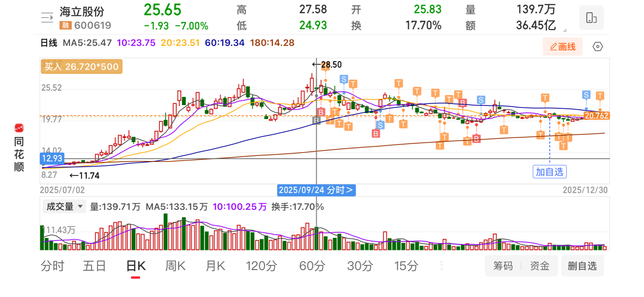The image size is (644, 297).
Task: Tap the current price 25.65
Action: pyautogui.click(x=162, y=10)
